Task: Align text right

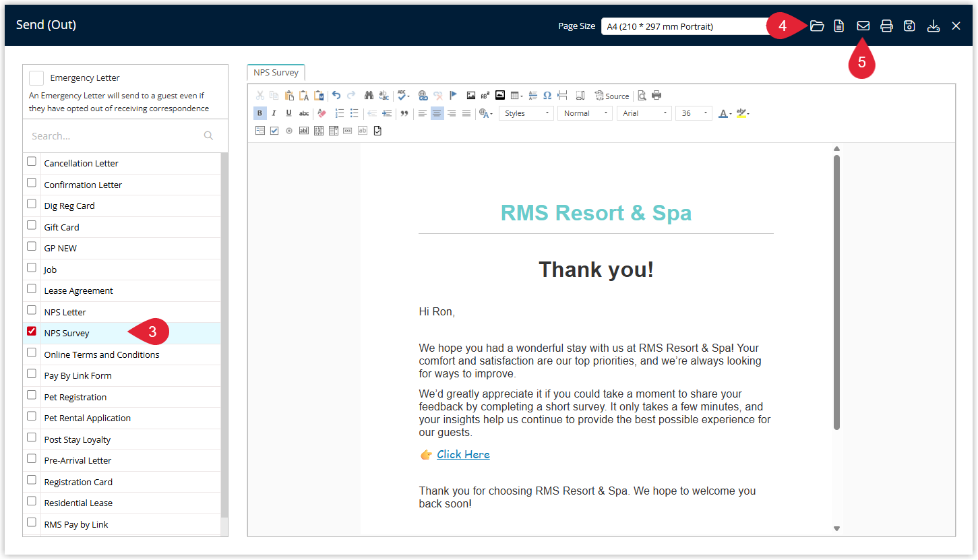Action: pyautogui.click(x=452, y=113)
